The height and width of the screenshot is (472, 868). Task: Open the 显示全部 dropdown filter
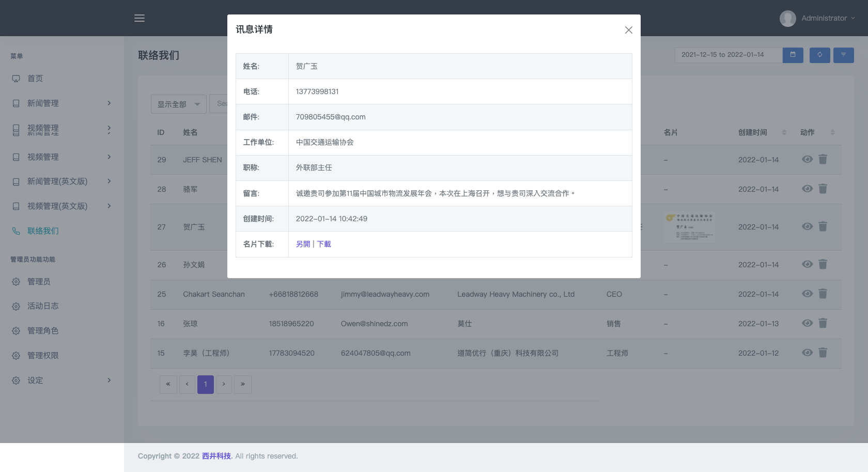click(x=178, y=104)
